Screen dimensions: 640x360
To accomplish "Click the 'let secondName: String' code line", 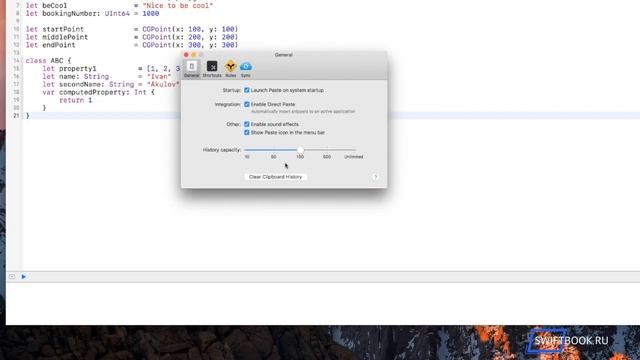I will click(x=111, y=84).
